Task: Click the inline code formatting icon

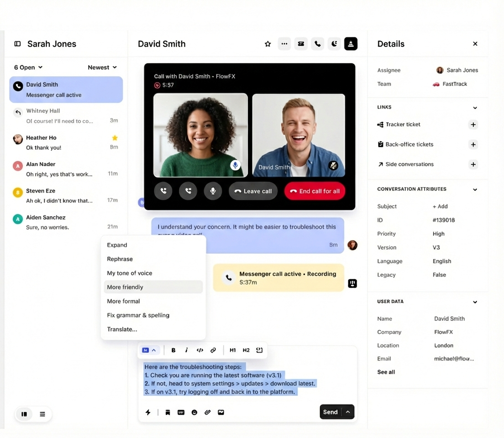Action: 200,350
